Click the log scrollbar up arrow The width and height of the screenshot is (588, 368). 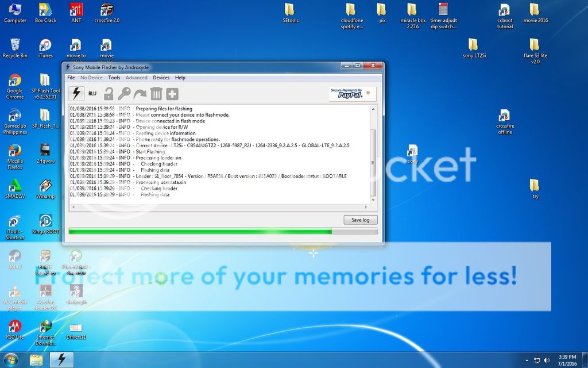tap(373, 109)
